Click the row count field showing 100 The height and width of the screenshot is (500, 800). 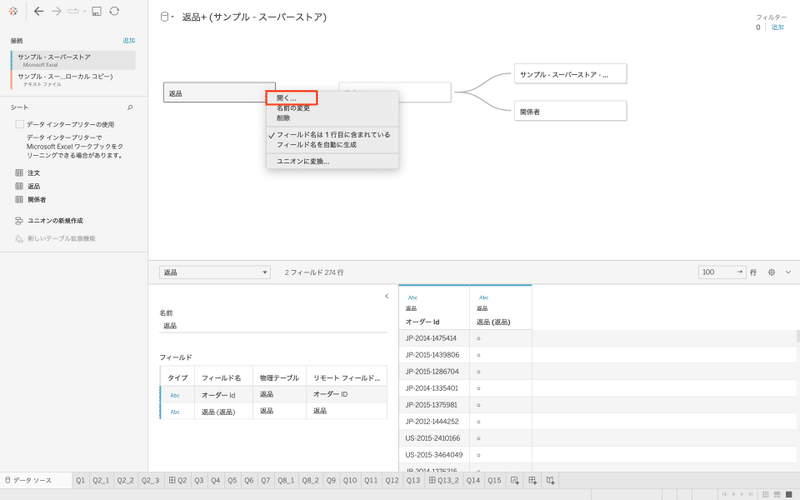click(x=722, y=272)
